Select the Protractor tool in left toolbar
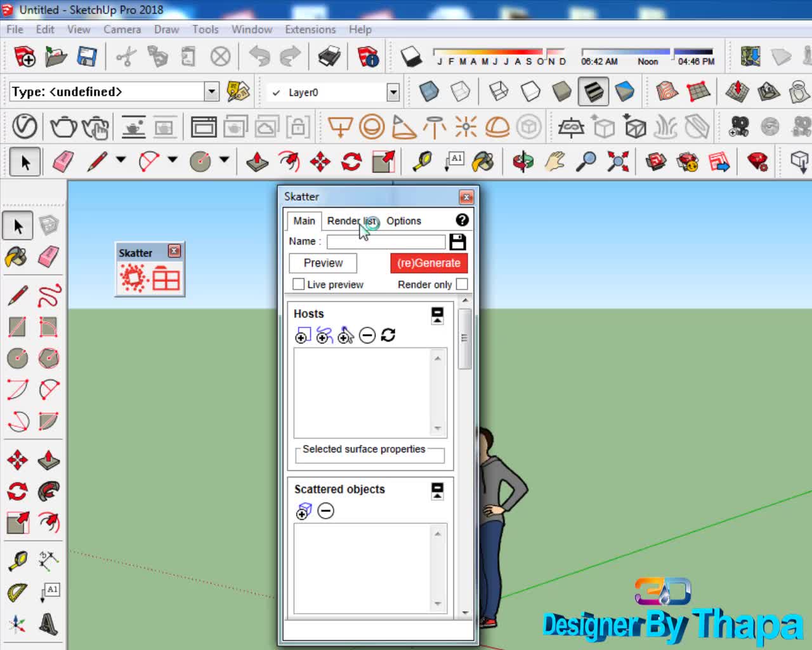This screenshot has width=812, height=650. (17, 593)
